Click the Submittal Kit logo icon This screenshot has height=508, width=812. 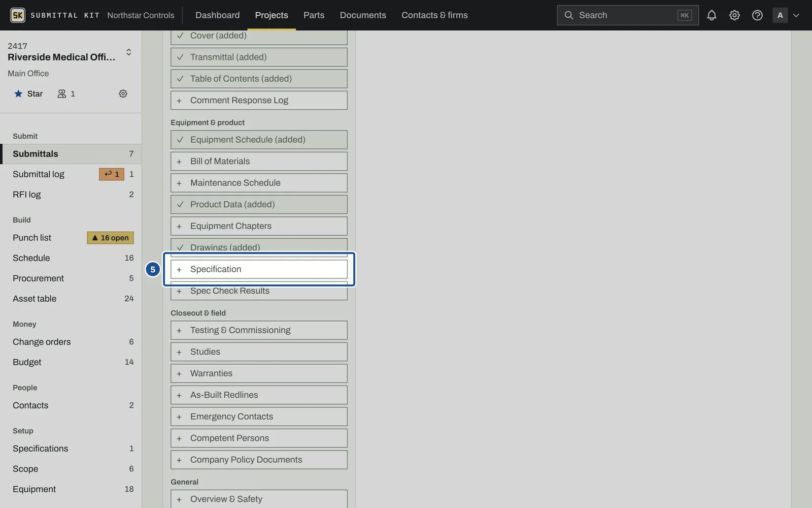(x=18, y=15)
